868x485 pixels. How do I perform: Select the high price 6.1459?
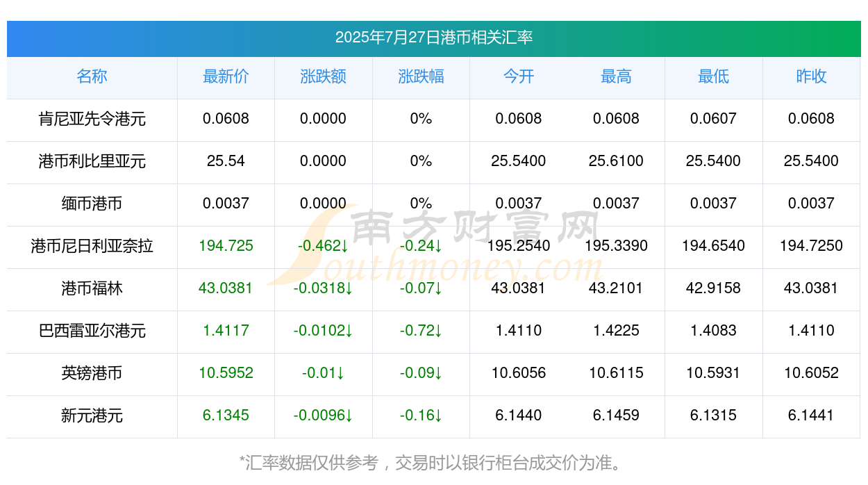[x=616, y=416]
